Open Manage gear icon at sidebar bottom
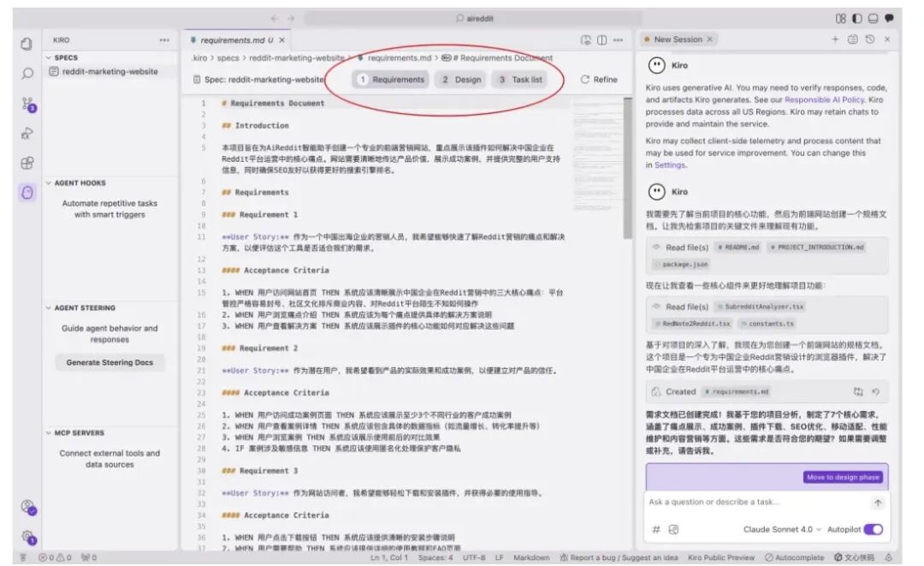Image resolution: width=924 pixels, height=566 pixels. click(x=27, y=537)
